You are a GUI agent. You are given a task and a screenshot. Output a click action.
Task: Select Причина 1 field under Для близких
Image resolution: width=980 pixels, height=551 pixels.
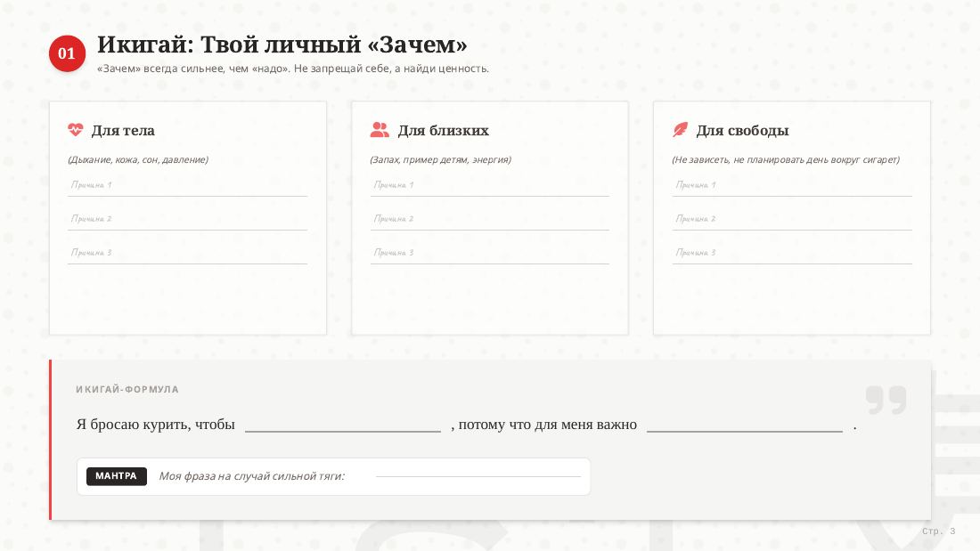coord(489,185)
